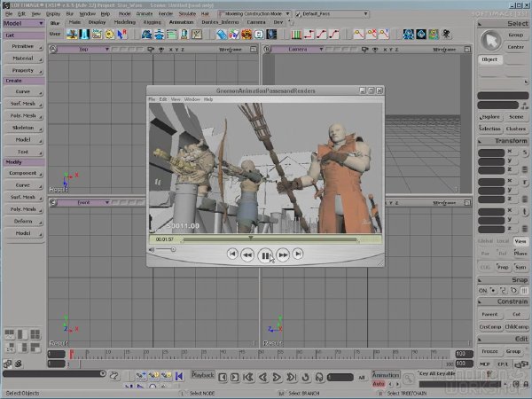
Task: Click timeline go-to-last-frame icon
Action: (291, 378)
